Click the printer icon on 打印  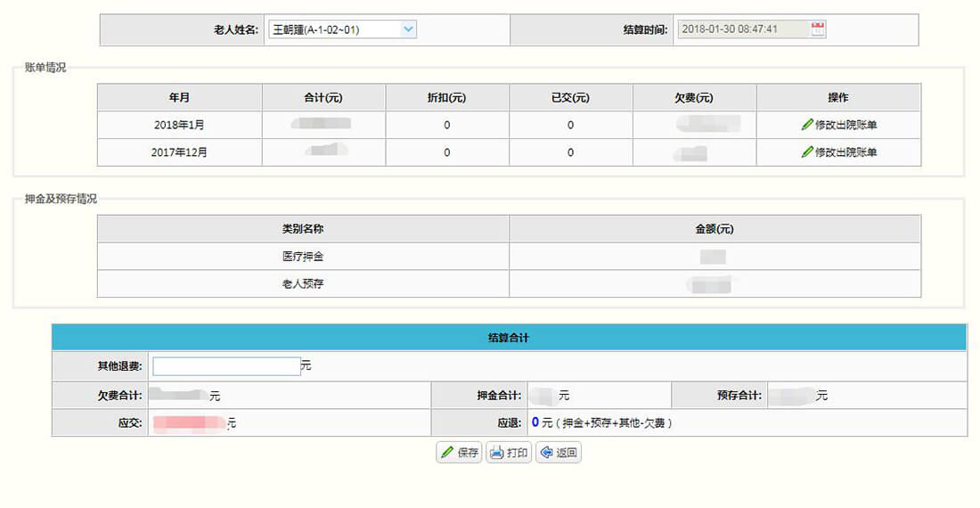(497, 453)
